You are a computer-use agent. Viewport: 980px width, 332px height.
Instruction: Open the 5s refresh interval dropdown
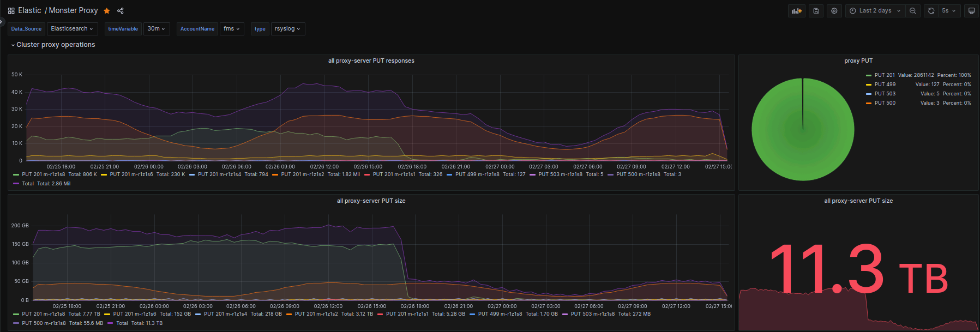click(x=949, y=11)
